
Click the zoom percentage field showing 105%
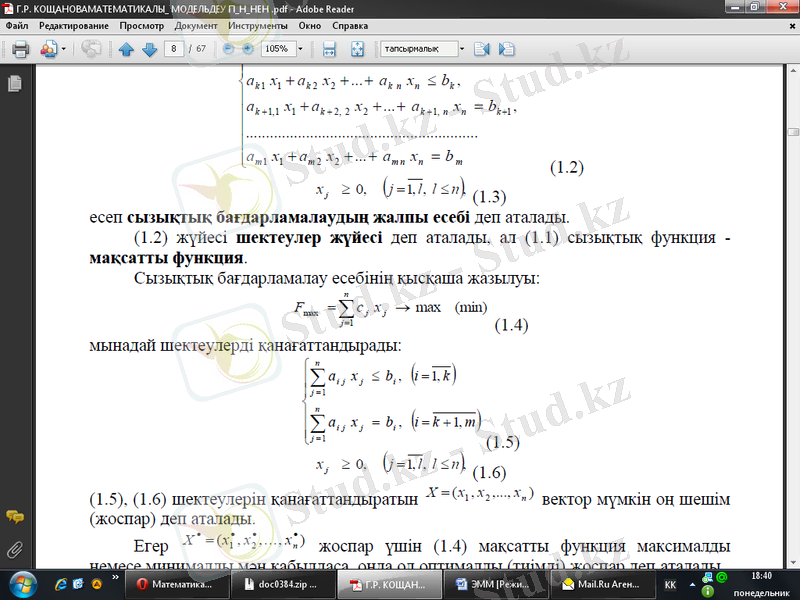(x=278, y=49)
